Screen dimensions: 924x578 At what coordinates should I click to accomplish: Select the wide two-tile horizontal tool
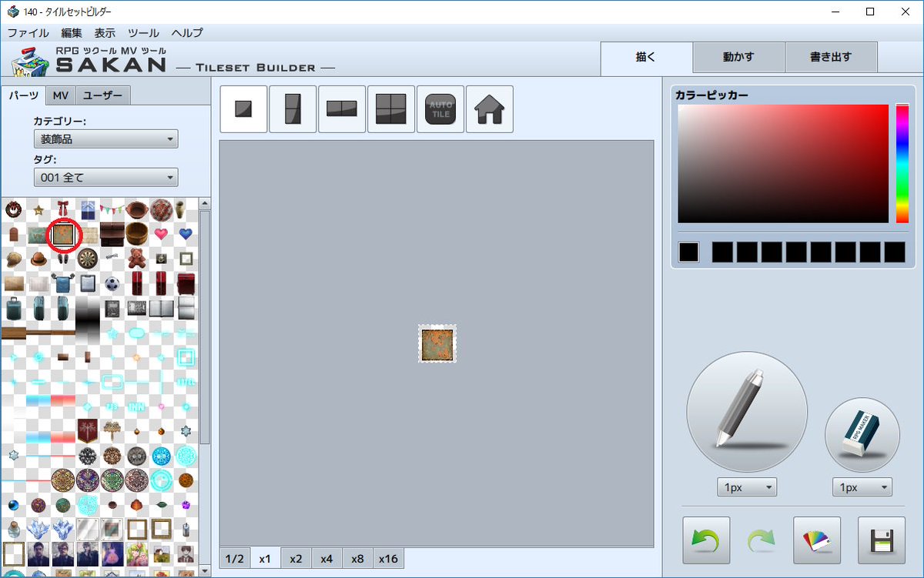coord(342,109)
